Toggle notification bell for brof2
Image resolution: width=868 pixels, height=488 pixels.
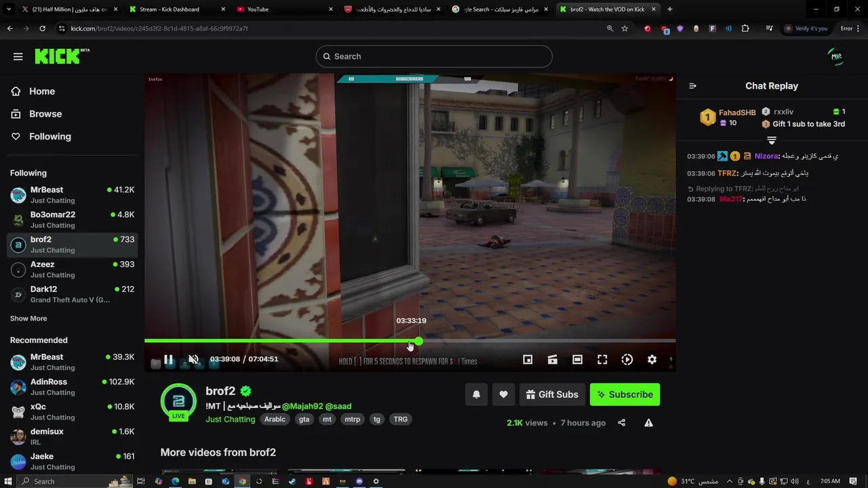point(477,394)
